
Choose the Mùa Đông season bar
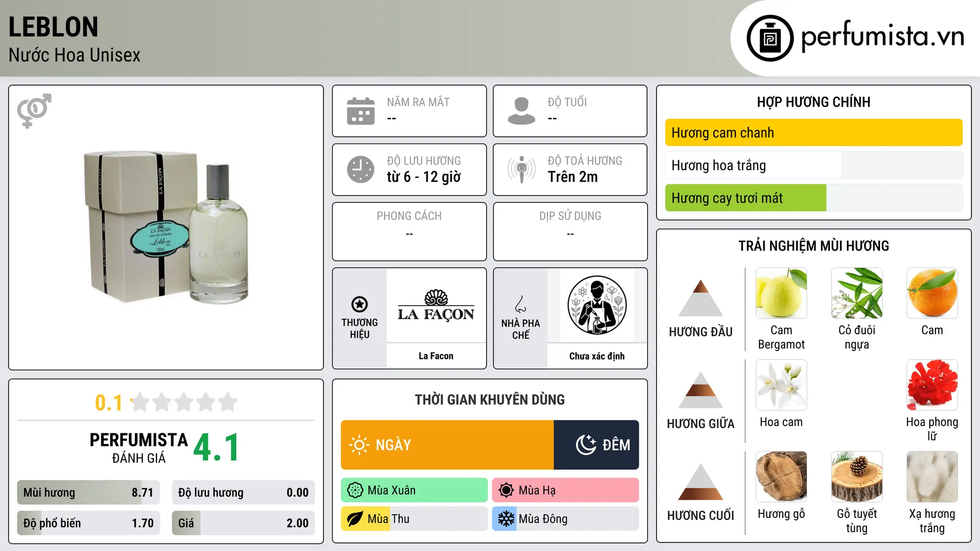[x=566, y=519]
